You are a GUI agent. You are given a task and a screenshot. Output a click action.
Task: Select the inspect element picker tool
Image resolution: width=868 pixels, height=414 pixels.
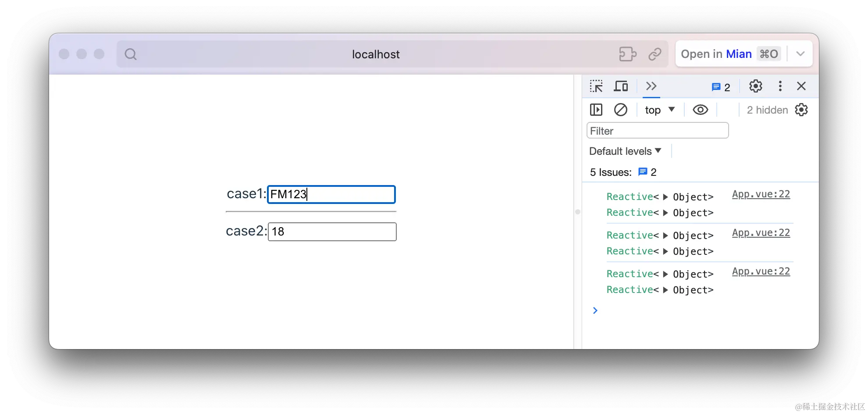pyautogui.click(x=596, y=86)
